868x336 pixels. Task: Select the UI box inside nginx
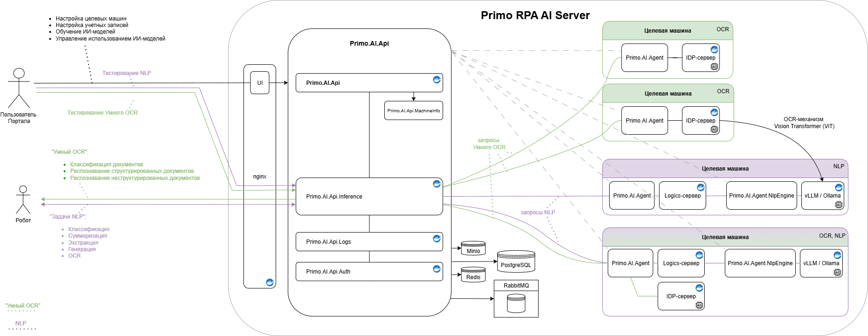coord(260,83)
